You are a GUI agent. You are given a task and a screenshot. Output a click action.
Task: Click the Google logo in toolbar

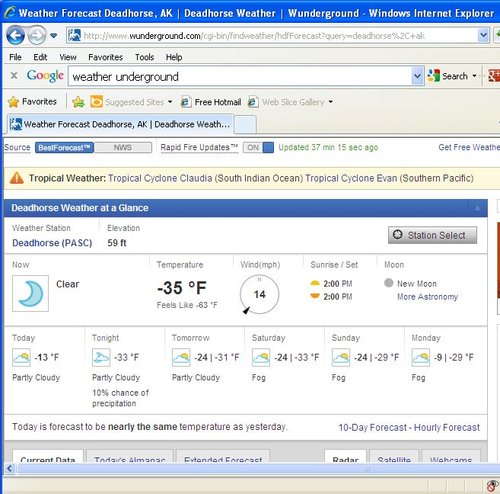(45, 76)
